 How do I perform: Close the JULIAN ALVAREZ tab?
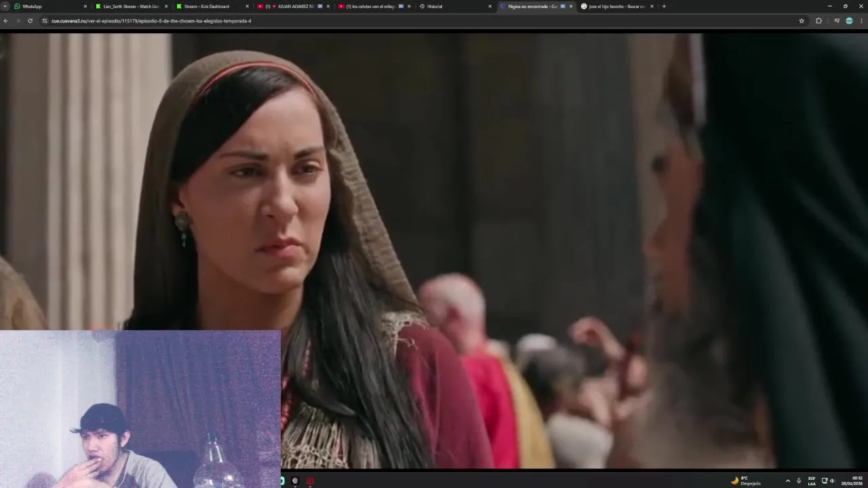[328, 6]
